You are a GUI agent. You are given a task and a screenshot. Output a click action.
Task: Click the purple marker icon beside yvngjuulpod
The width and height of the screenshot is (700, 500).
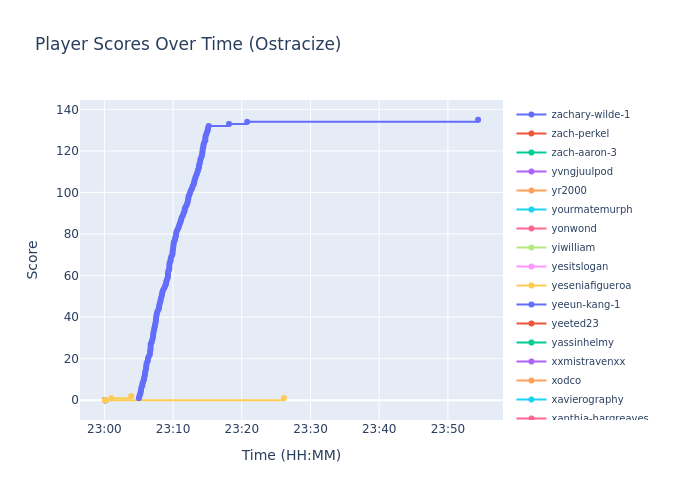(x=531, y=172)
